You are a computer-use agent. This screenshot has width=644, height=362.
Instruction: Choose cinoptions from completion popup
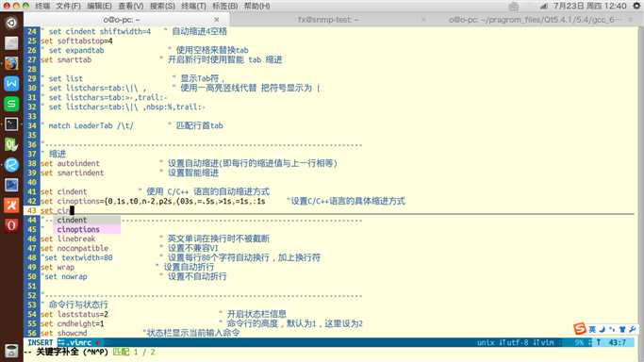click(87, 229)
